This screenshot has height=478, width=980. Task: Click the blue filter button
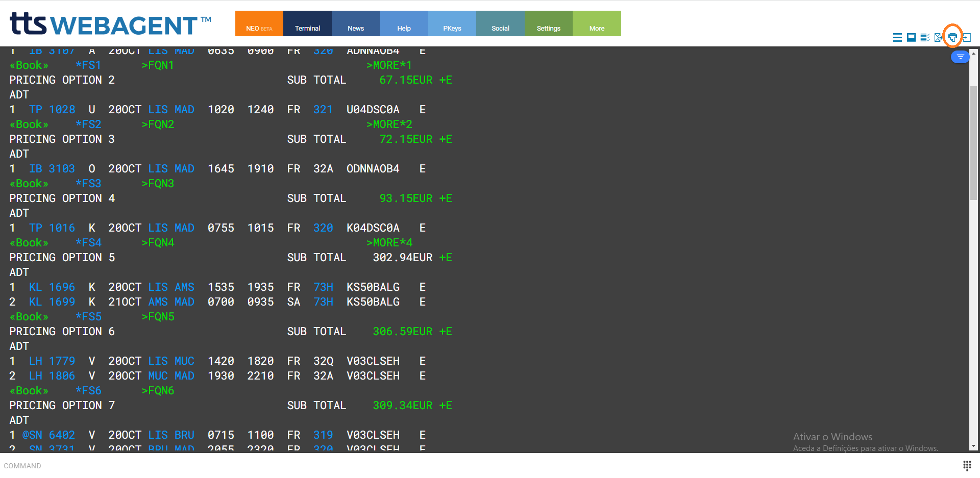pyautogui.click(x=960, y=57)
